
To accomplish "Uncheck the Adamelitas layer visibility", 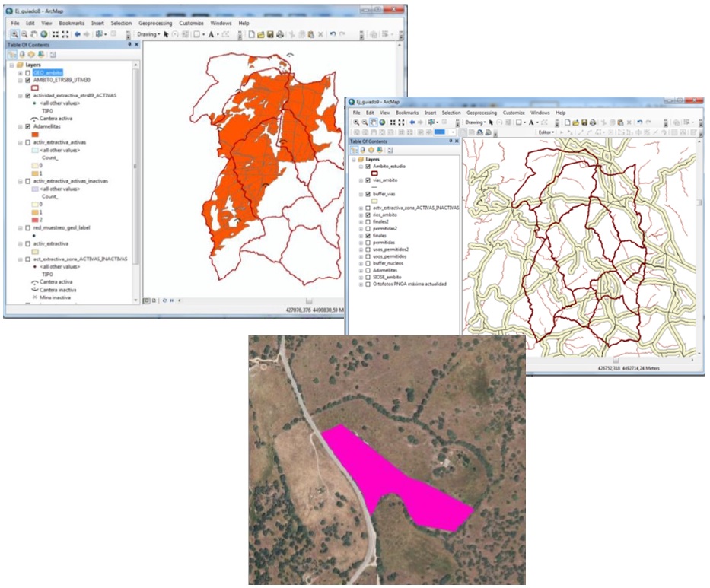I will coord(27,126).
